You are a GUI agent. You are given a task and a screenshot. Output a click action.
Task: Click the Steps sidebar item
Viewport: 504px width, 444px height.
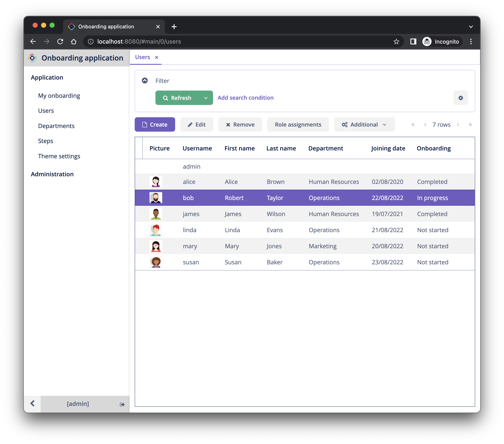(46, 141)
